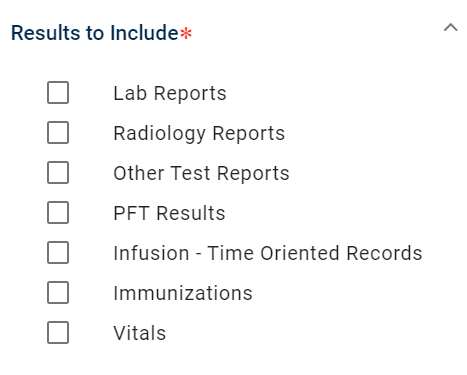
Task: Check the Infusion - Time Oriented Records box
Action: click(x=58, y=252)
